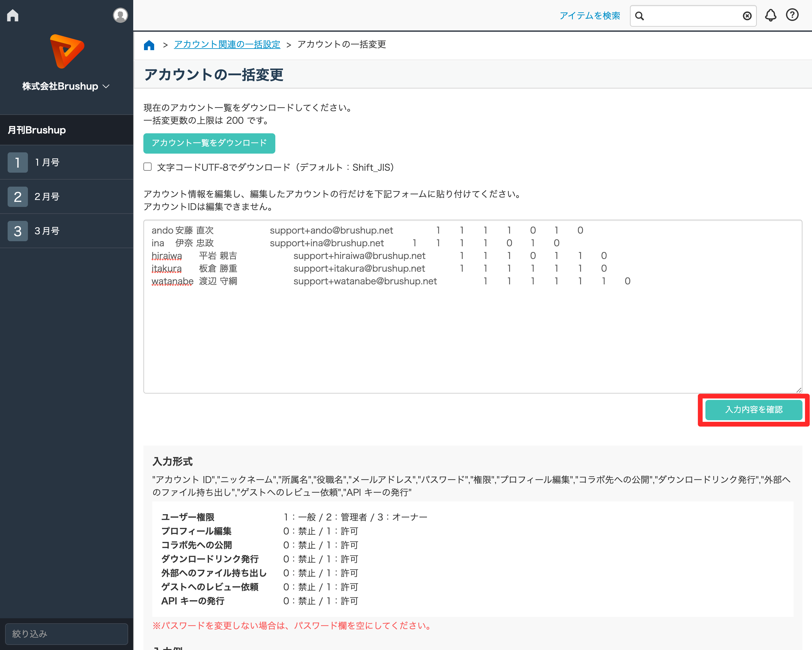
Task: Open the 3月号 sidebar item
Action: coord(67,231)
